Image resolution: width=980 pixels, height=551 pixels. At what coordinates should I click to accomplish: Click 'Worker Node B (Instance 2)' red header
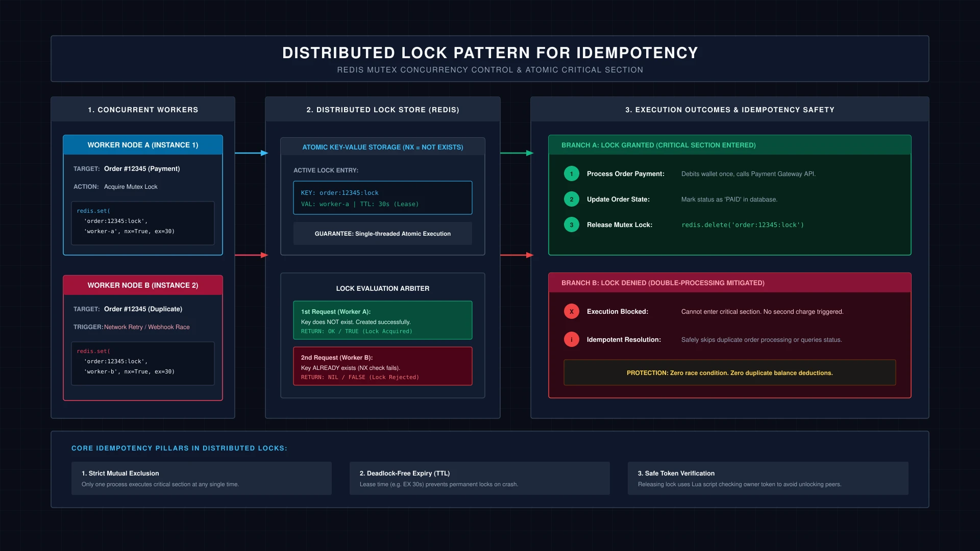(143, 285)
